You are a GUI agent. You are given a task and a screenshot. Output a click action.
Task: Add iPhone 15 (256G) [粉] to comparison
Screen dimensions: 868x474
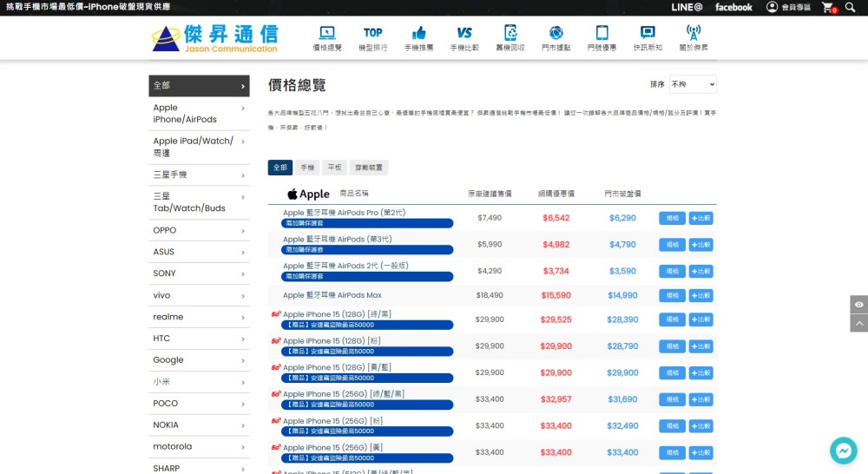(700, 426)
